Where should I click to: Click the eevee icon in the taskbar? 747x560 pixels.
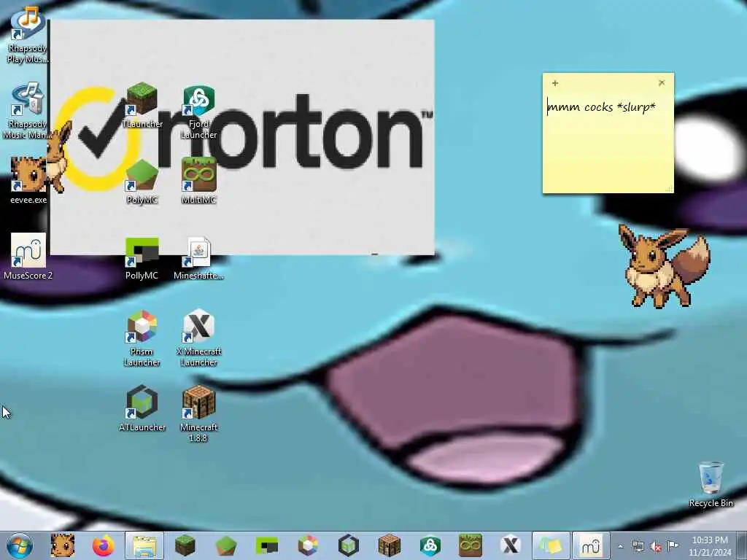tap(63, 545)
